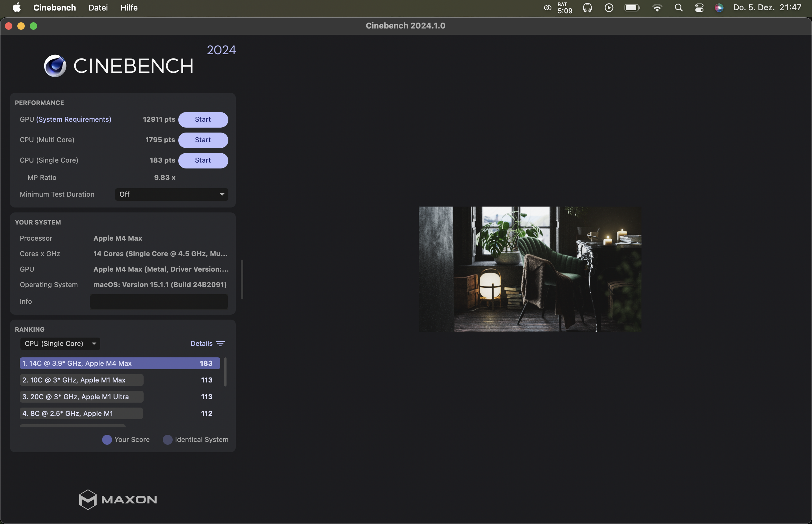Click the Cinebench sphere logo

(55, 66)
